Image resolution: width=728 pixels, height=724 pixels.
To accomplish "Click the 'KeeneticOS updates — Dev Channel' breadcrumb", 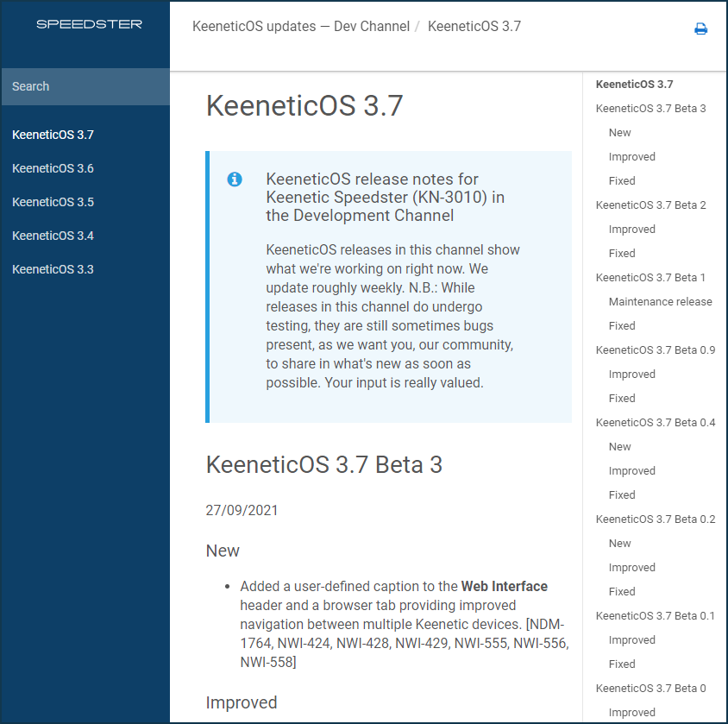I will tap(301, 26).
